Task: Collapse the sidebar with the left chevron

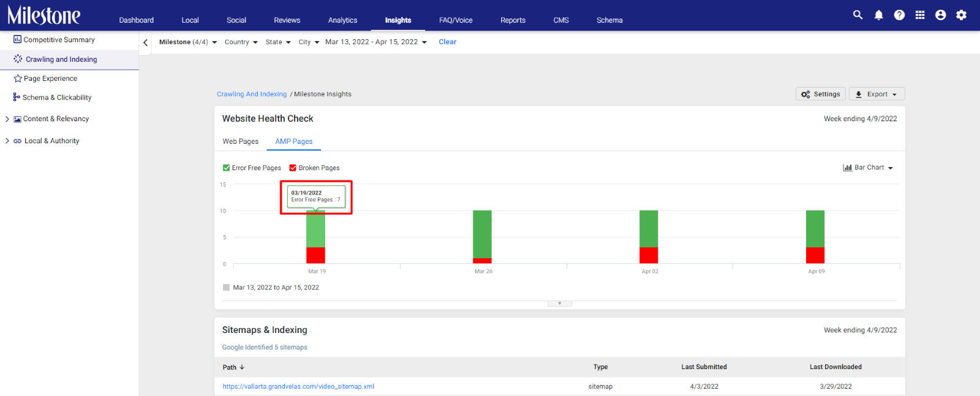Action: [x=145, y=43]
